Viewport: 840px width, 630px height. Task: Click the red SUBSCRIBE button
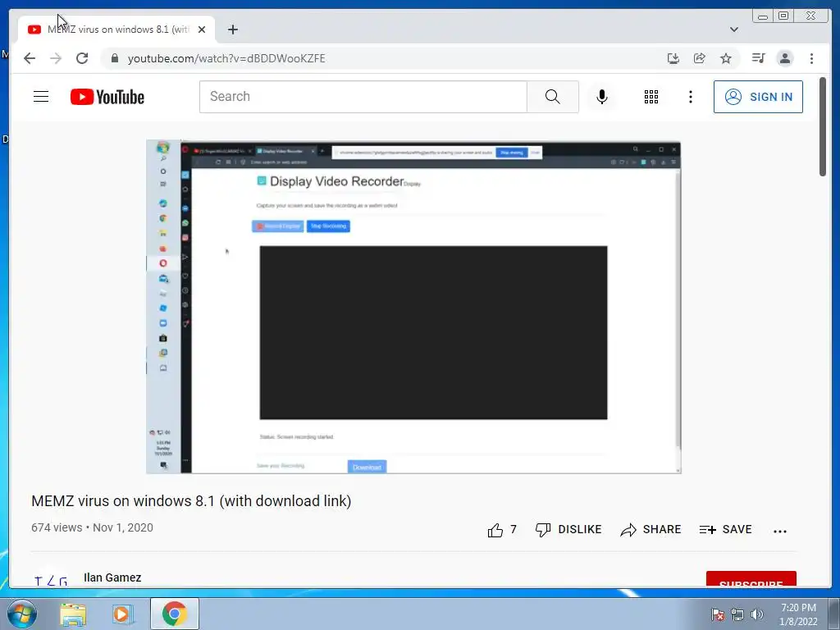click(751, 579)
